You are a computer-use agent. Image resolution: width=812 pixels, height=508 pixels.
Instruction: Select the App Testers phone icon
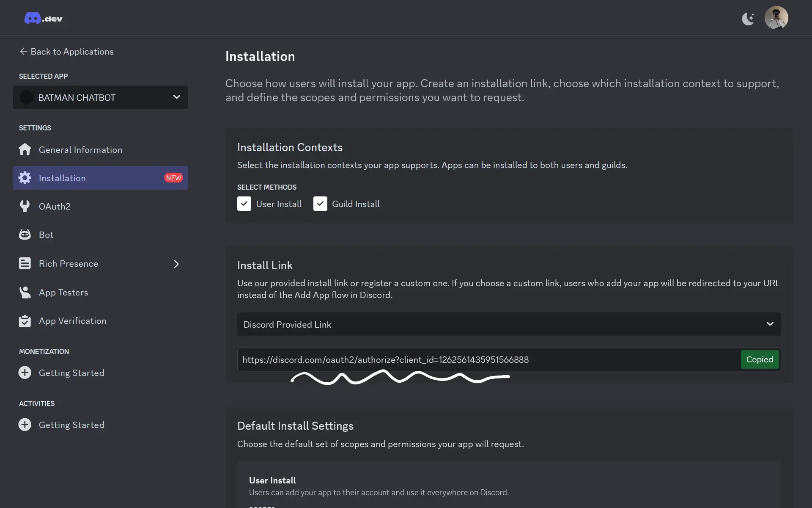tap(25, 292)
